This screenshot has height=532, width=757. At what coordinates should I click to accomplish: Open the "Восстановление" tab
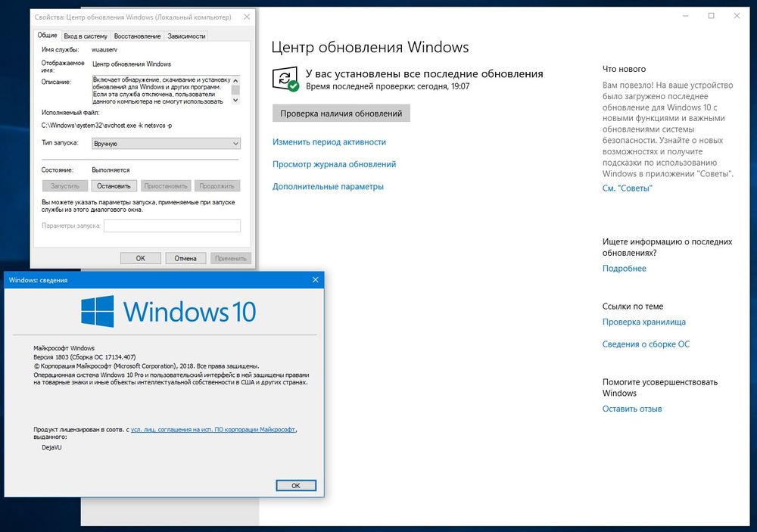coord(137,36)
